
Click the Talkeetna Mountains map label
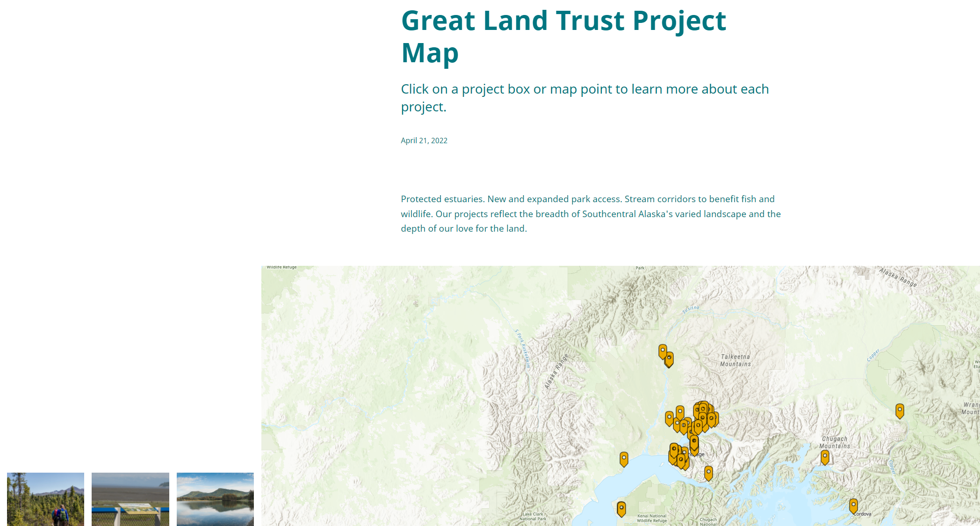(735, 360)
